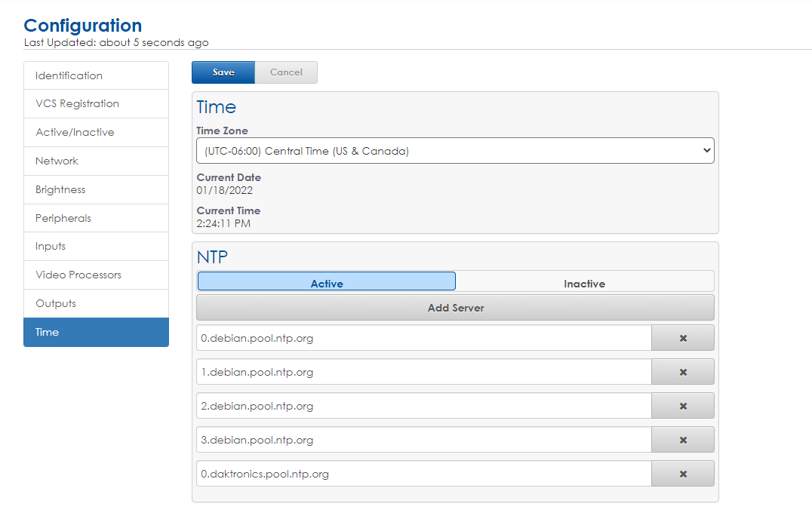Remove the 2.debian.pool.ntp.org server

[682, 405]
